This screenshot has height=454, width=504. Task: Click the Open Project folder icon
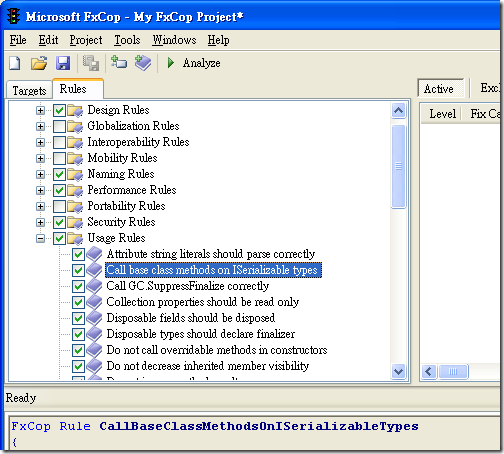tap(39, 63)
